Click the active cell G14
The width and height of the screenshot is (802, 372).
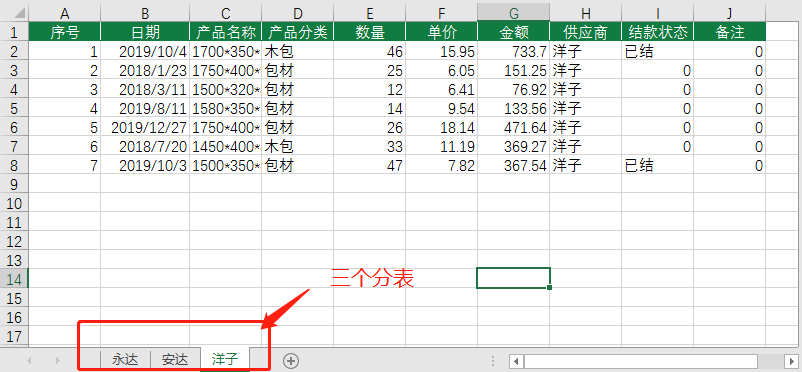point(514,278)
